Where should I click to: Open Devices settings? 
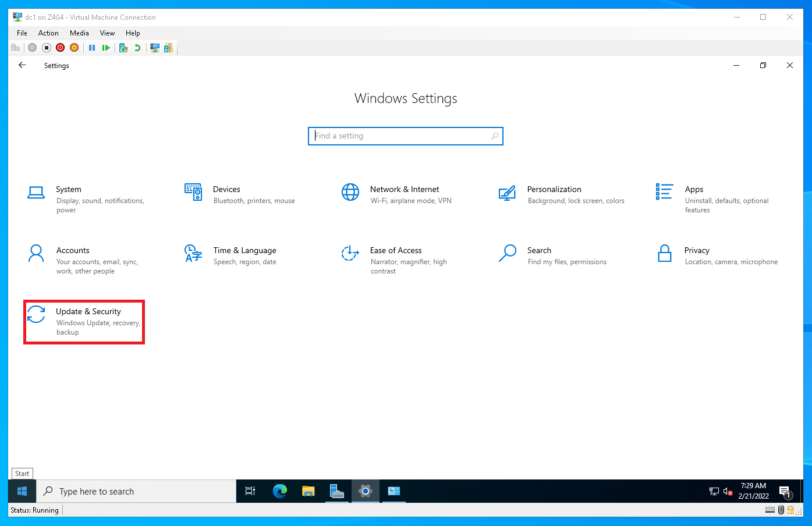240,195
